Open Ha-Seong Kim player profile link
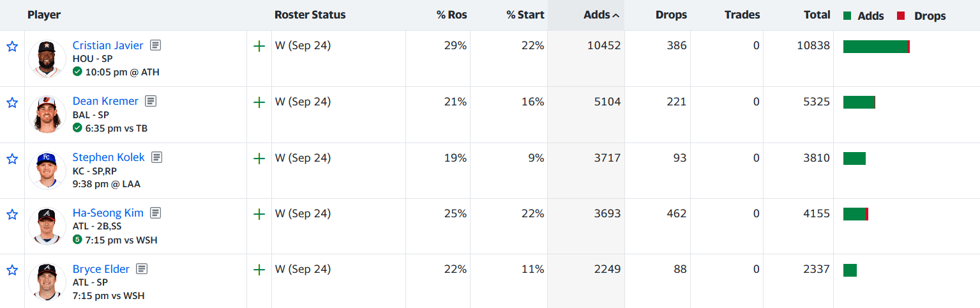 point(108,213)
